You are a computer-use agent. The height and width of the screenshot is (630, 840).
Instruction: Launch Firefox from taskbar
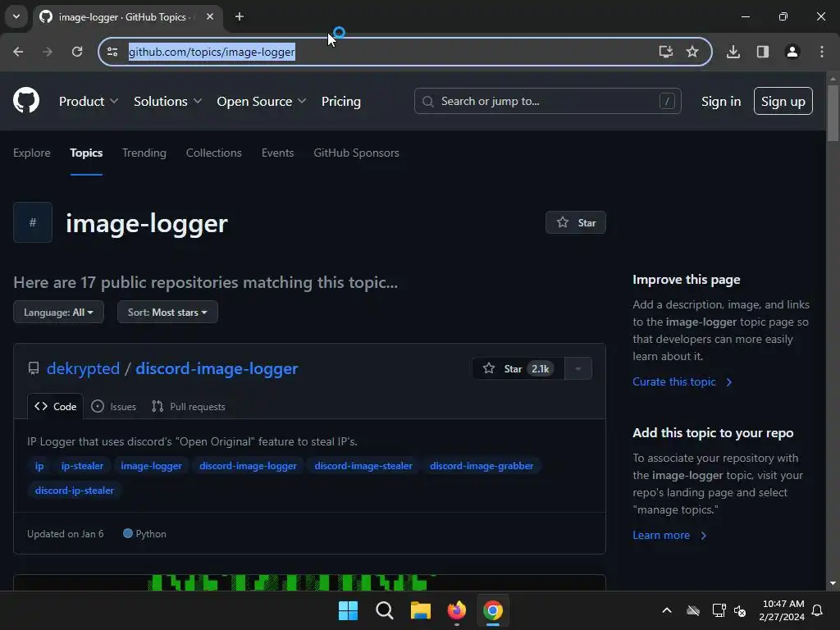(x=456, y=610)
